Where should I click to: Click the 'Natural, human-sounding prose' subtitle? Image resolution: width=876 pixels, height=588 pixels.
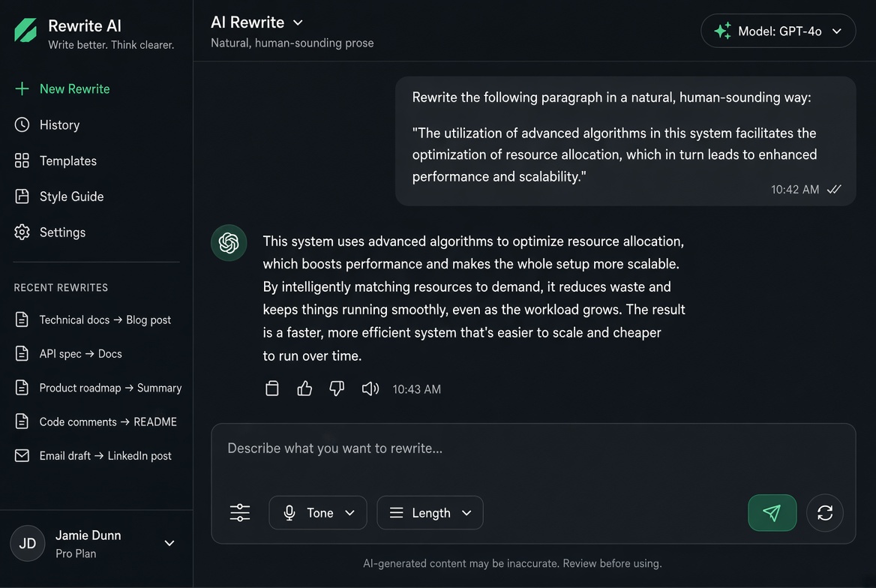tap(292, 43)
